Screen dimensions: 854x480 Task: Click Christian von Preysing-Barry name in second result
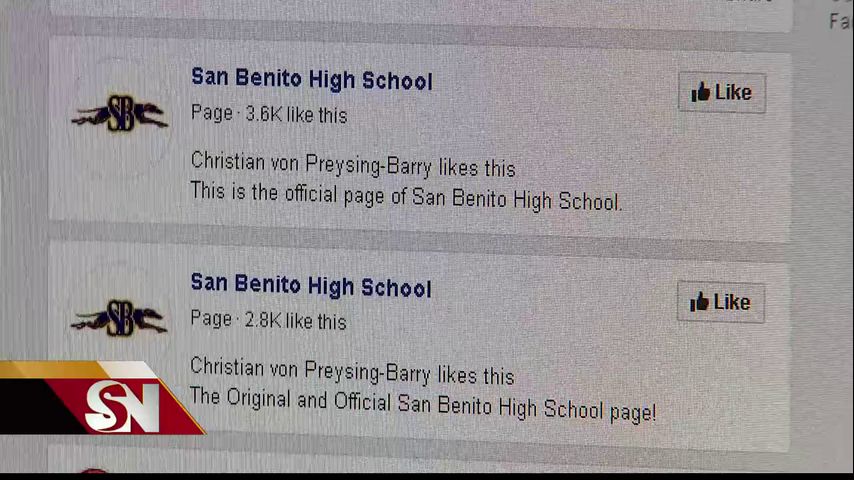pyautogui.click(x=310, y=370)
